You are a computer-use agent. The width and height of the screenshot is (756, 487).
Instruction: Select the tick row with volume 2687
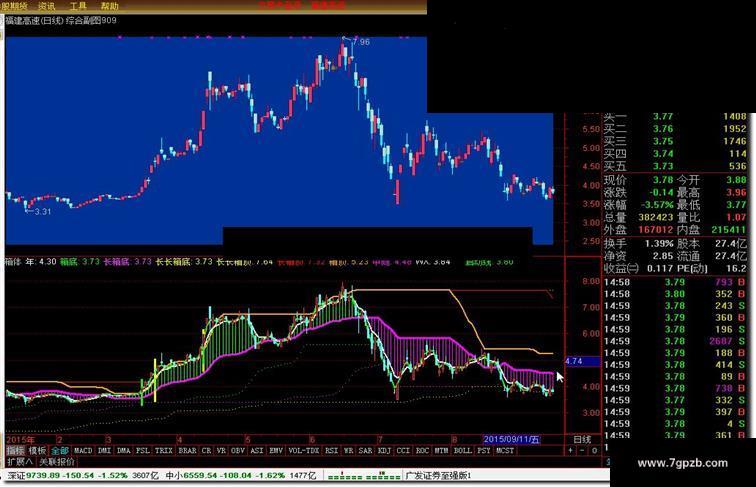(675, 341)
